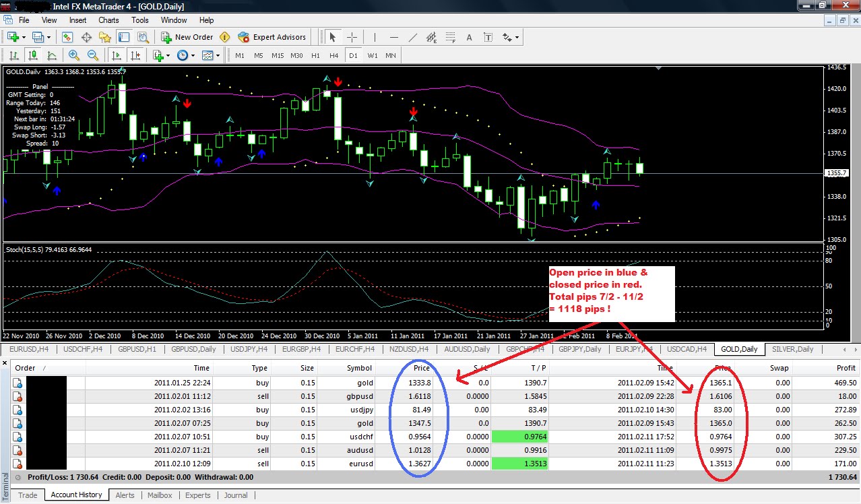Open the Insert menu
The width and height of the screenshot is (861, 504).
tap(77, 20)
